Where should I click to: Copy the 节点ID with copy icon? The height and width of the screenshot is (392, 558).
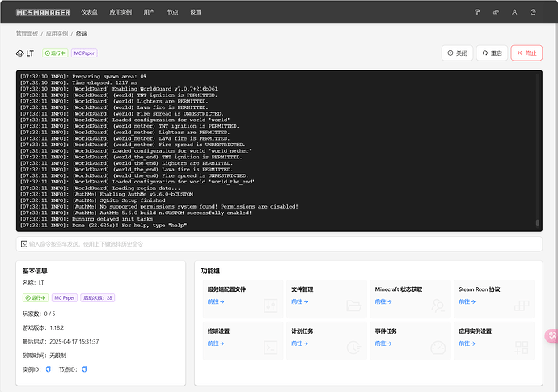point(84,369)
